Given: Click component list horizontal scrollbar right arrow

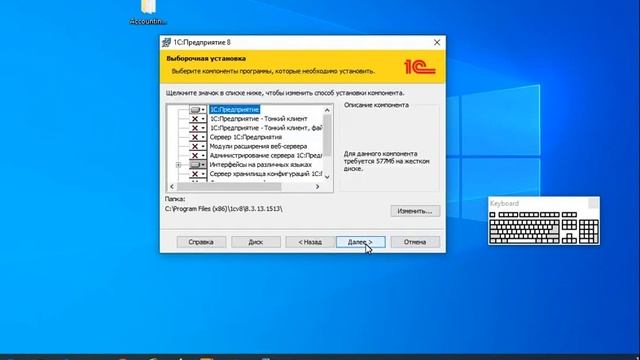Looking at the screenshot, I should pyautogui.click(x=318, y=187).
